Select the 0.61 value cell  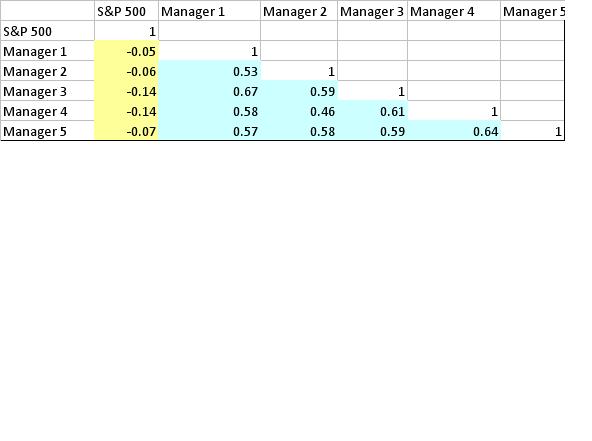(373, 111)
